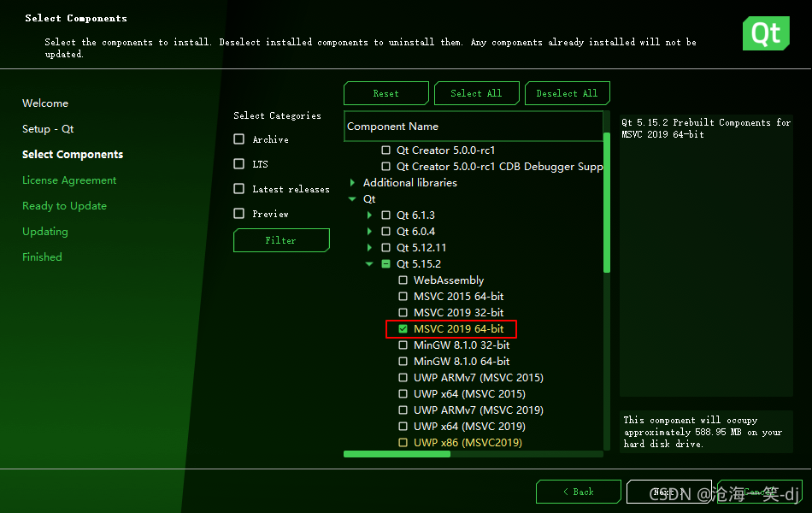Click the component size description text
Image resolution: width=812 pixels, height=513 pixels.
(x=703, y=432)
